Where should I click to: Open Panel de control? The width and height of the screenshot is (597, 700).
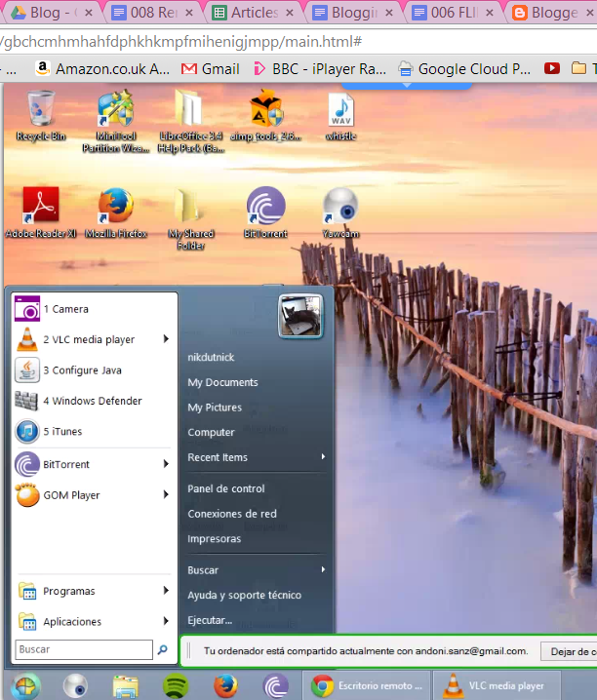tap(226, 488)
